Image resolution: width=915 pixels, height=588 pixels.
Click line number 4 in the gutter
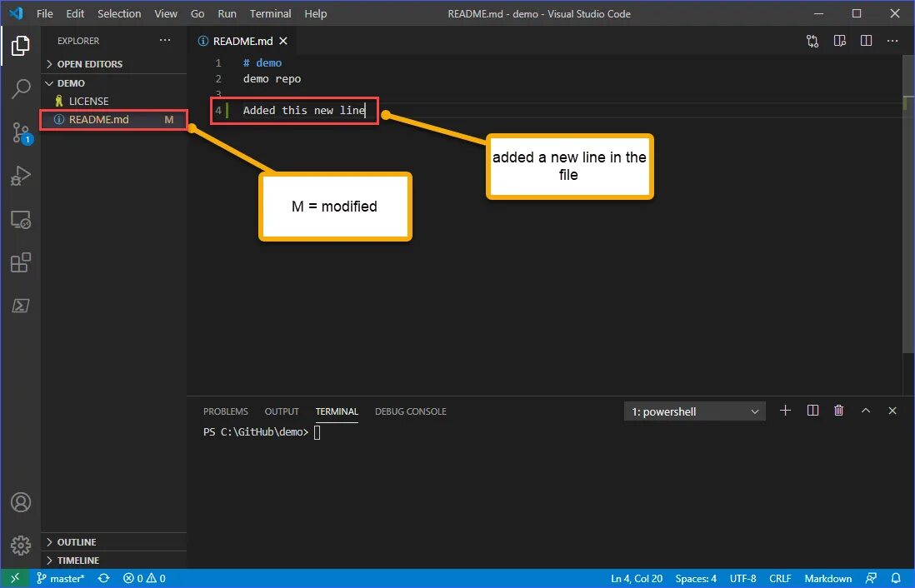pyautogui.click(x=218, y=110)
